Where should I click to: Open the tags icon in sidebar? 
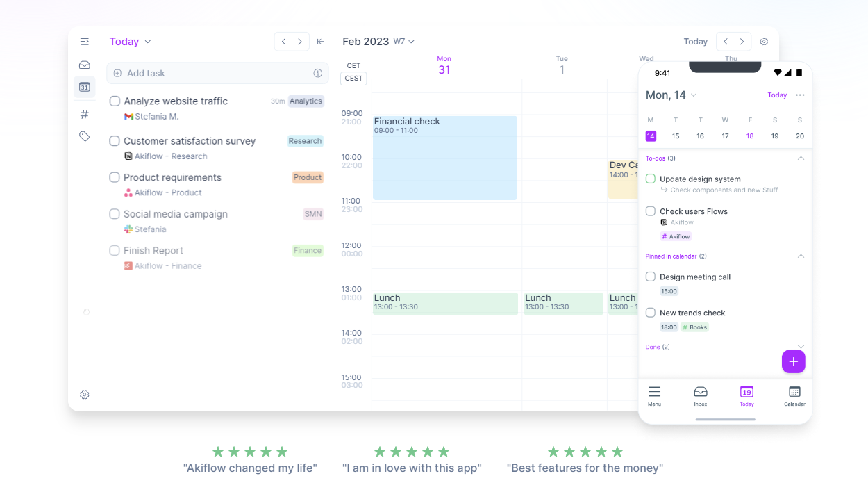pyautogui.click(x=85, y=136)
